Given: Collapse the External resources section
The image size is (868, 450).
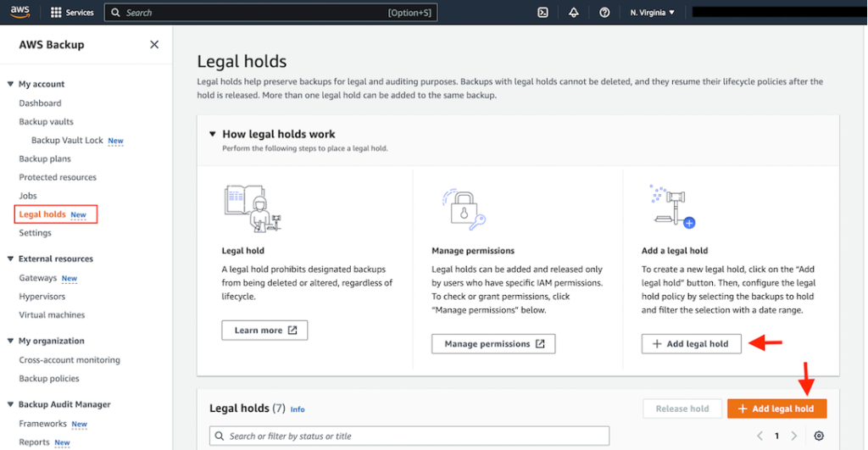Looking at the screenshot, I should click(x=10, y=258).
